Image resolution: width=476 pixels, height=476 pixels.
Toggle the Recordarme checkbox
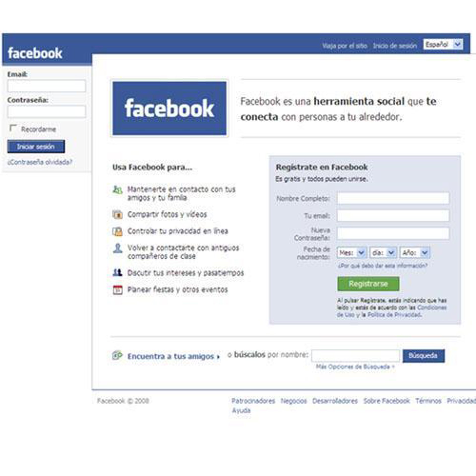[x=13, y=128]
